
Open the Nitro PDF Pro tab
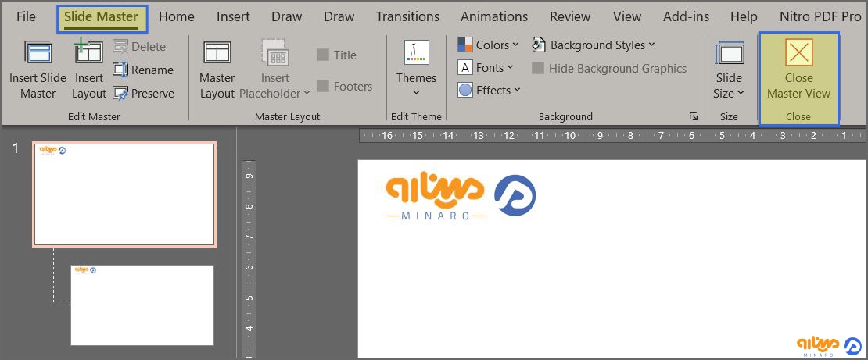820,16
